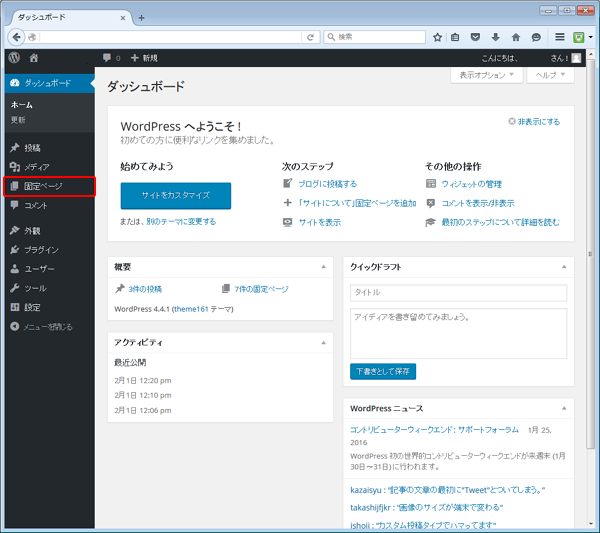This screenshot has height=533, width=600.
Task: Collapse the クイックドラフト widget arrow
Action: (563, 267)
